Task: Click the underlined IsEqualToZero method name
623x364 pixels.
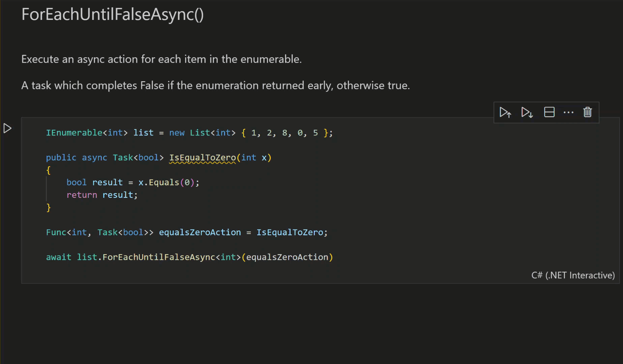Action: click(x=203, y=158)
